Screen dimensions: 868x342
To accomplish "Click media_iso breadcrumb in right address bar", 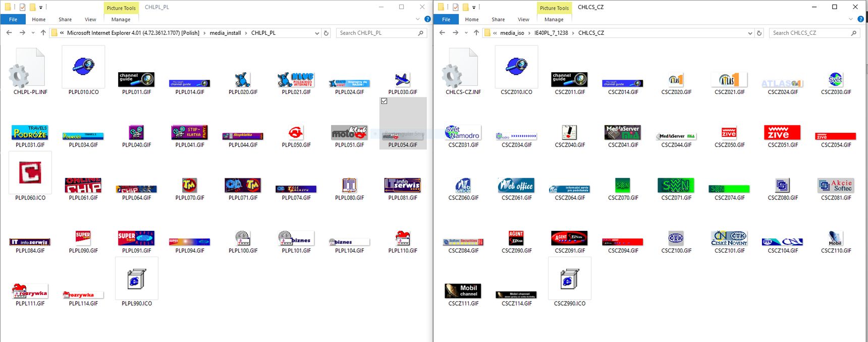I will 512,33.
